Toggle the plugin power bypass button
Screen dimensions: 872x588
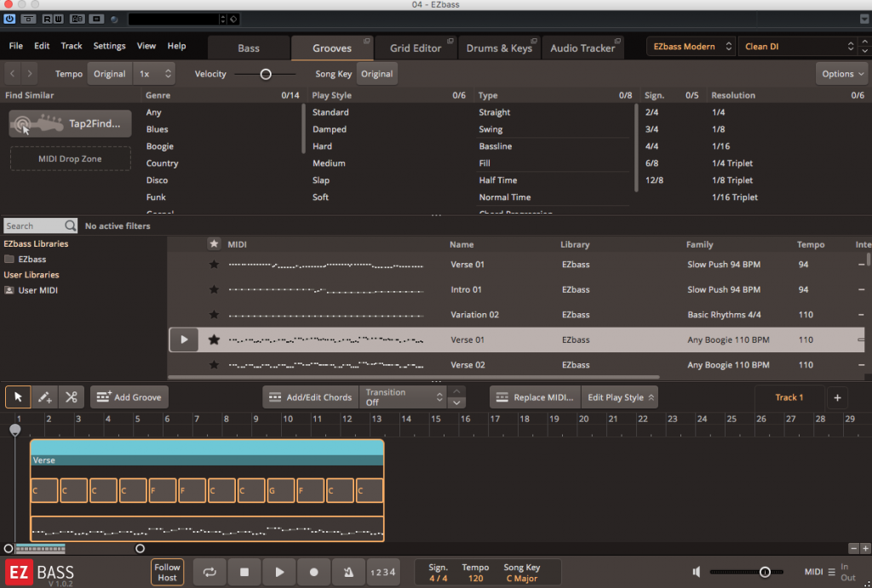pyautogui.click(x=9, y=19)
